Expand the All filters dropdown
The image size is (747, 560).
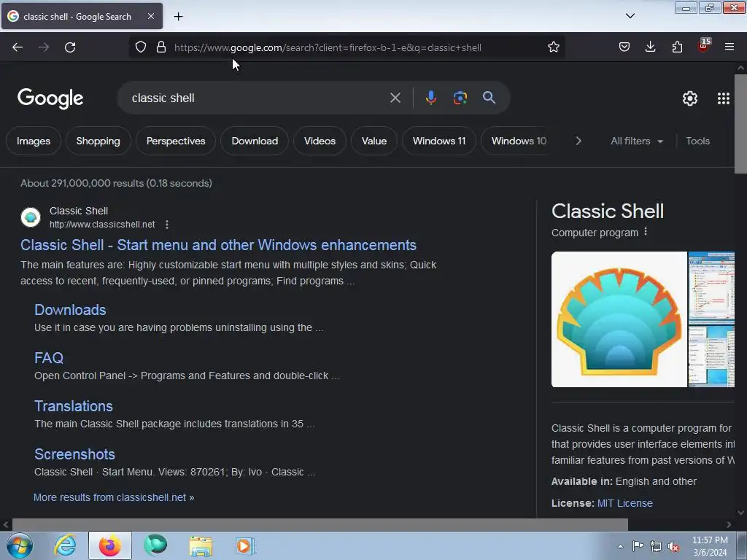tap(637, 141)
